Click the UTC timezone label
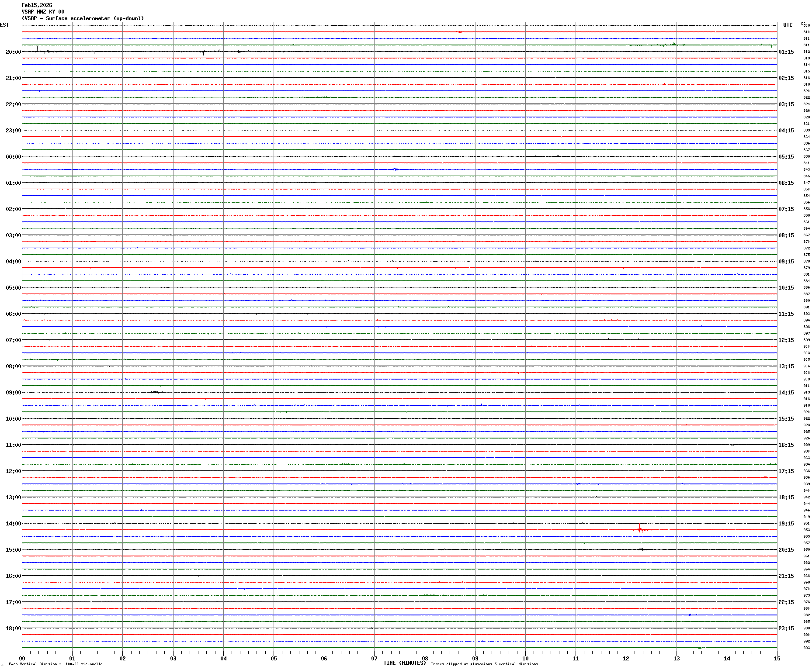The width and height of the screenshot is (812, 670). 788,25
